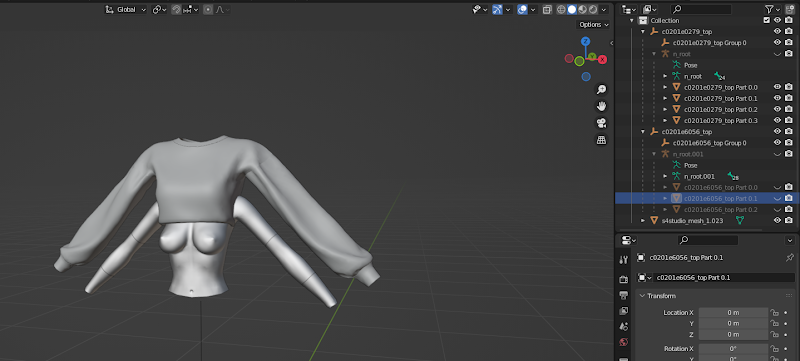
Task: Click the red X axis on navigation gizmo
Action: (603, 60)
